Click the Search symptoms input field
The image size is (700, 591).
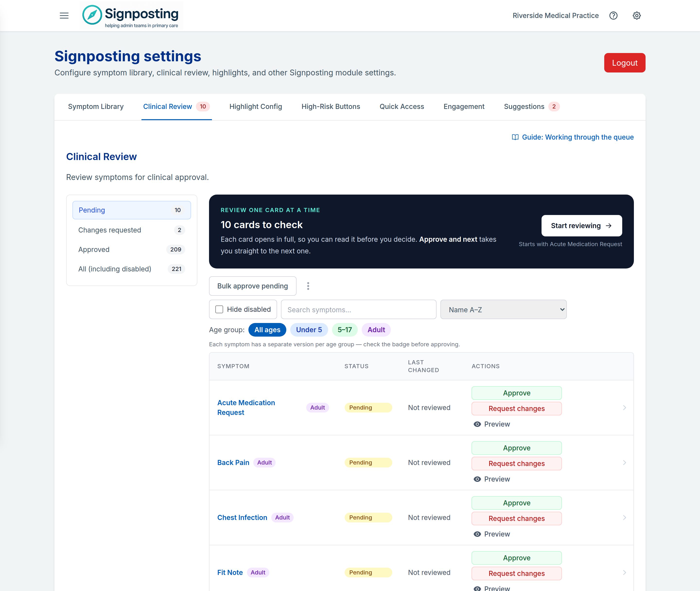[x=359, y=310]
